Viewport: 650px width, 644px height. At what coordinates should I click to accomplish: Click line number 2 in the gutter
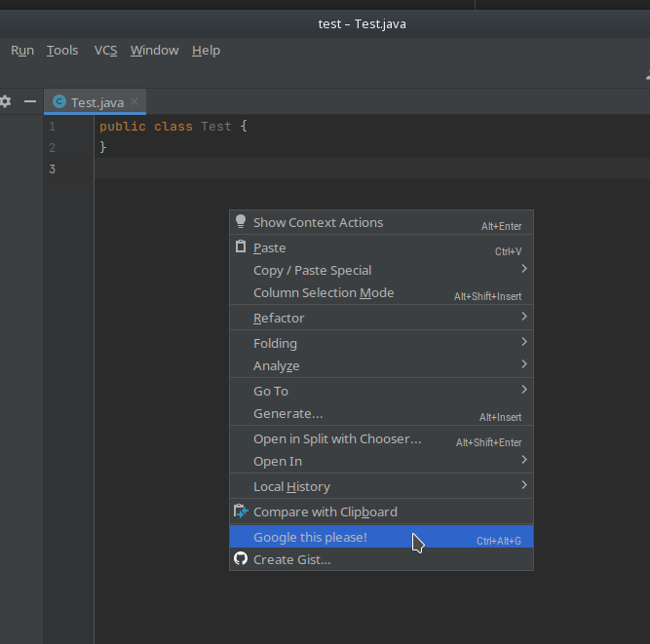coord(53,148)
